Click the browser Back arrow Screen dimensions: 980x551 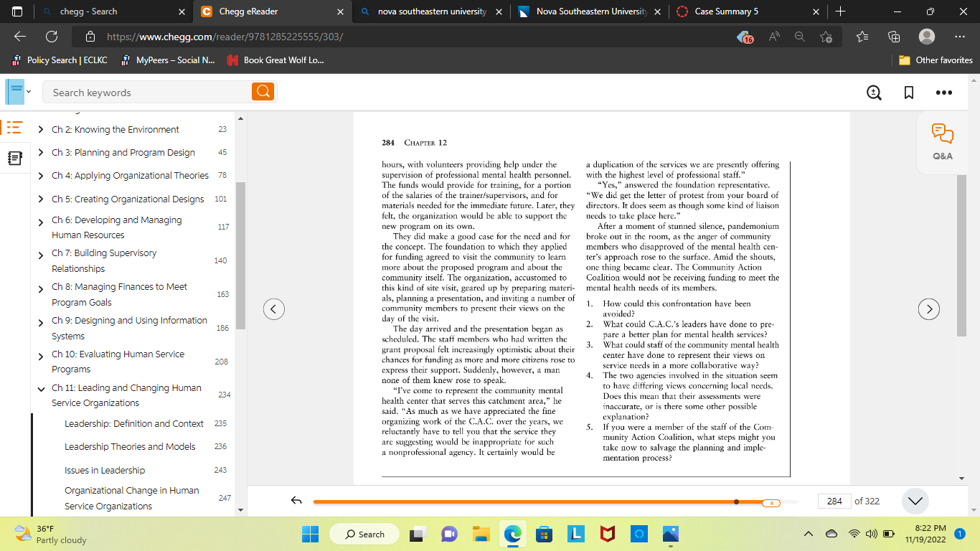[x=20, y=37]
